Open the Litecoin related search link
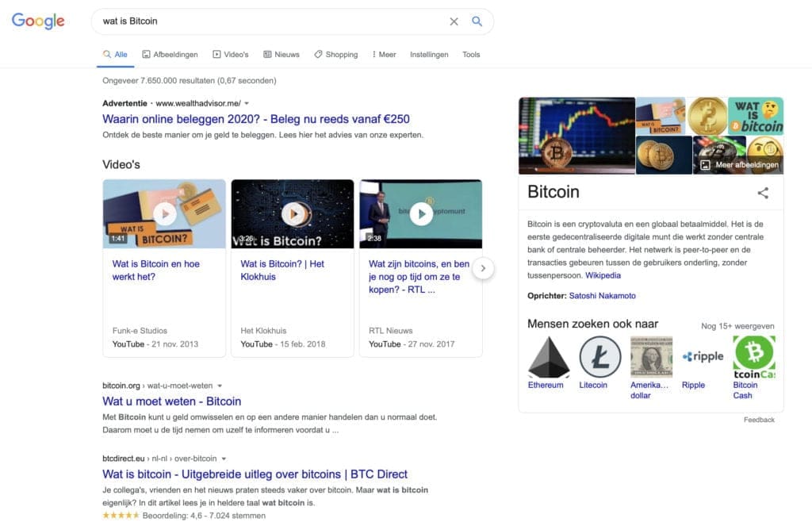 tap(593, 385)
